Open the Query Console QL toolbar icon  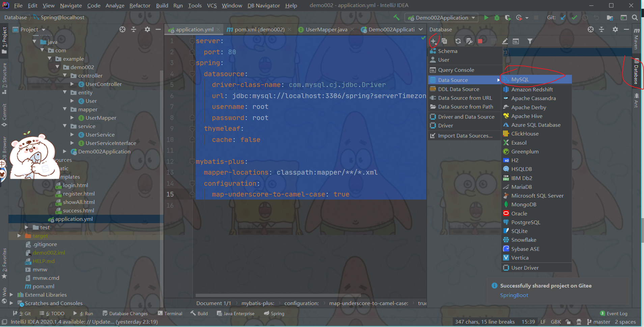[x=516, y=41]
